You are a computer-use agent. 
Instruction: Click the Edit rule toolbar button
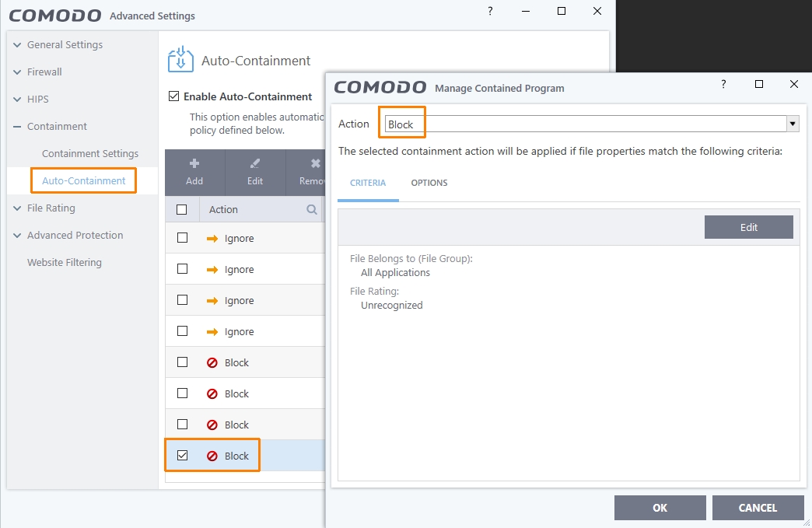click(255, 173)
